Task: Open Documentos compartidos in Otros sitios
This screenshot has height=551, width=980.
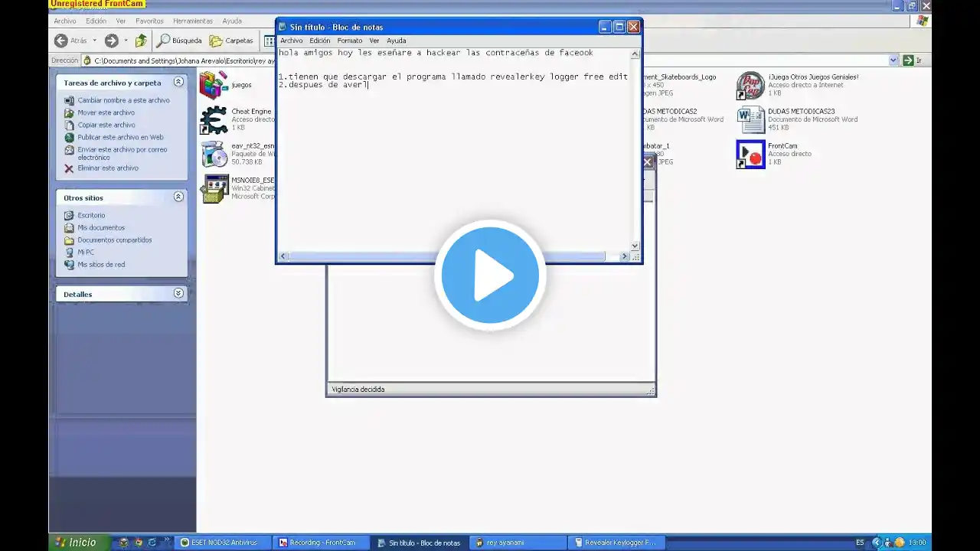Action: [x=109, y=240]
